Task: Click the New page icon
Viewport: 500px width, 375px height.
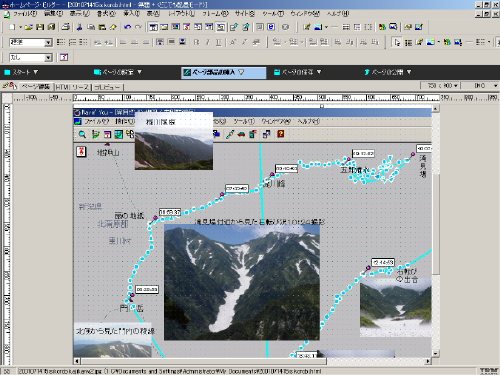Action: click(x=12, y=27)
